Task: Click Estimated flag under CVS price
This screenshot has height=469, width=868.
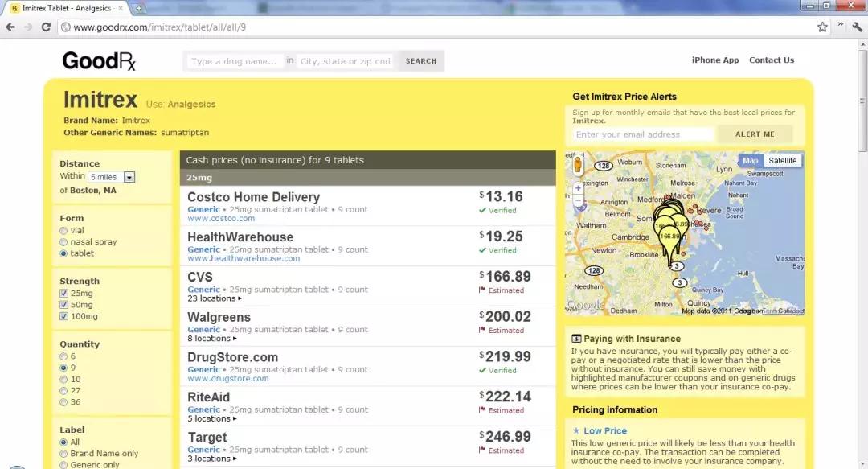Action: 482,290
